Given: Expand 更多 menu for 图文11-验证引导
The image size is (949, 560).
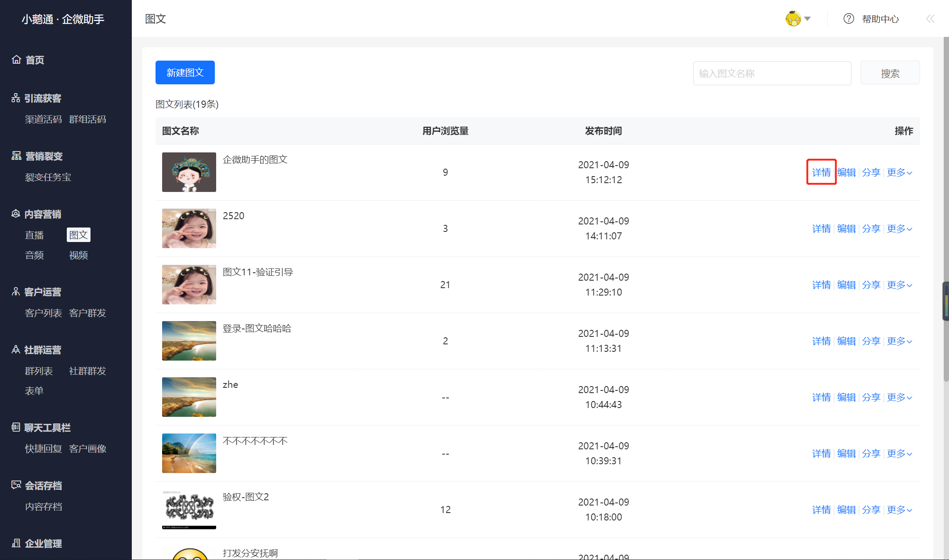Looking at the screenshot, I should pyautogui.click(x=899, y=285).
